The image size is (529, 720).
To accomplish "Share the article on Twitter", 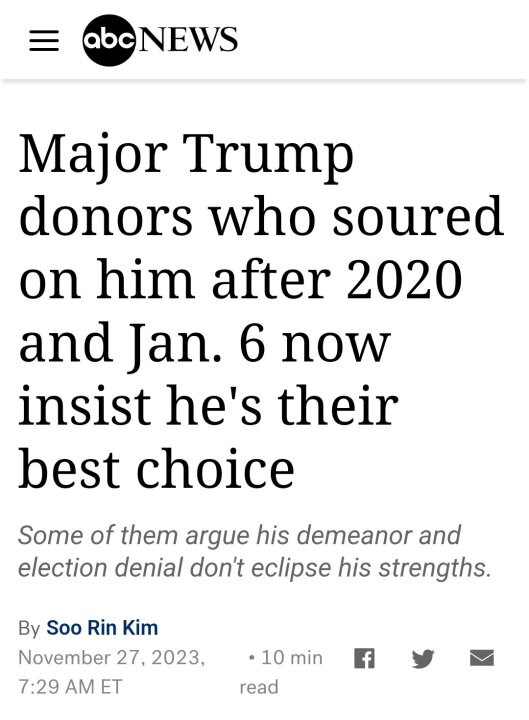I will (x=423, y=658).
